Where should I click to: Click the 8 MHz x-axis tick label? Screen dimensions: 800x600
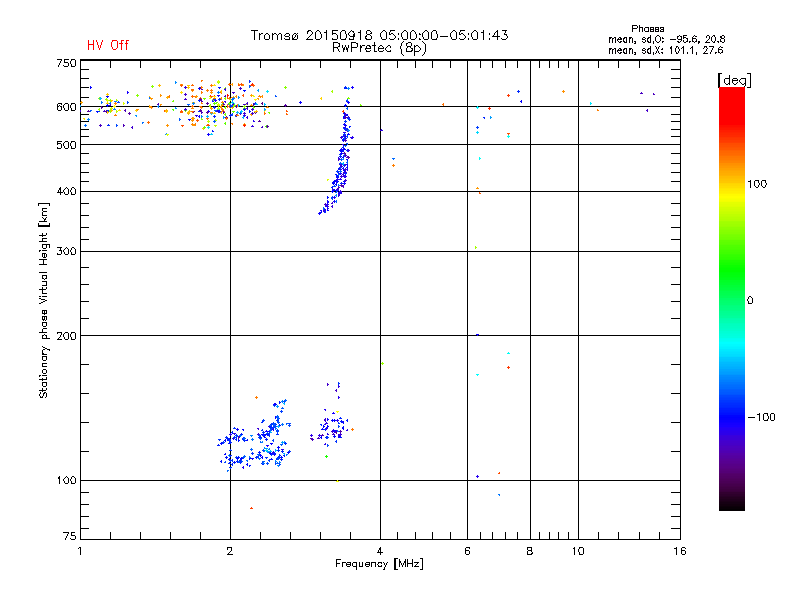[x=530, y=551]
